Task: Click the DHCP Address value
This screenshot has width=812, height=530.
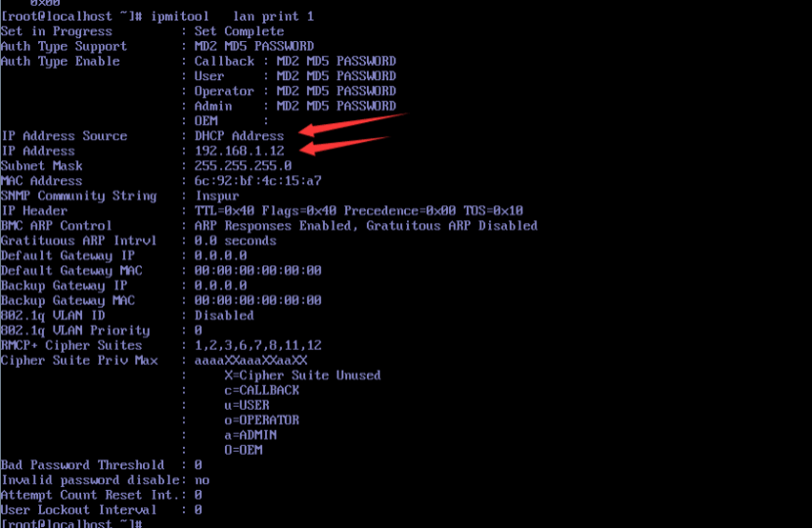Action: [240, 136]
